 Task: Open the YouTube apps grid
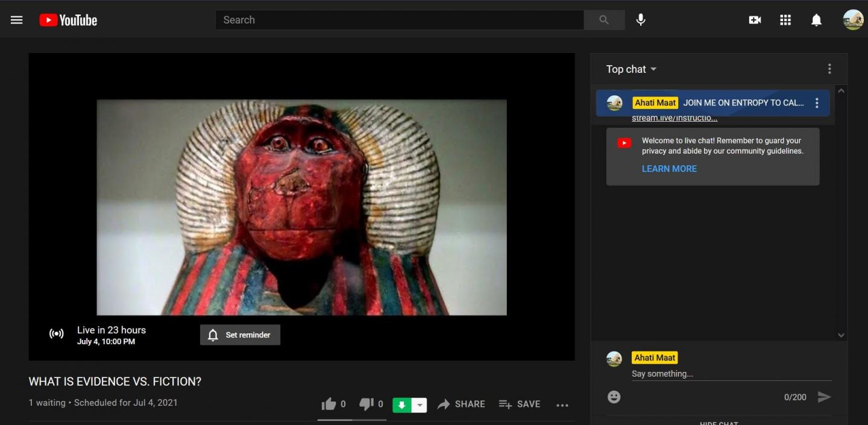[x=785, y=20]
